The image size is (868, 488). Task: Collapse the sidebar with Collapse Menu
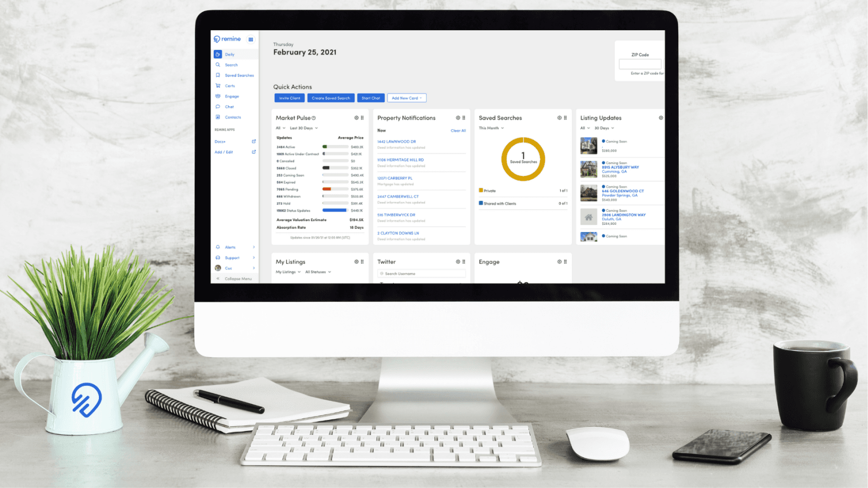pos(234,279)
